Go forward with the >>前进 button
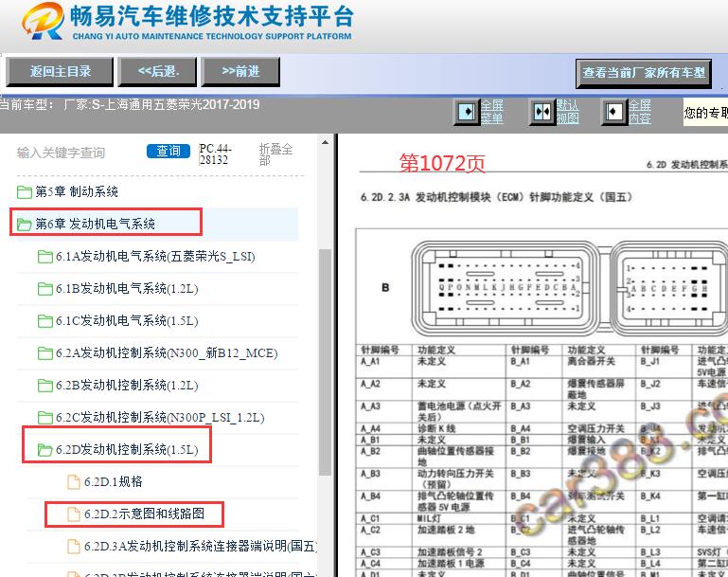This screenshot has height=577, width=728. [x=240, y=72]
